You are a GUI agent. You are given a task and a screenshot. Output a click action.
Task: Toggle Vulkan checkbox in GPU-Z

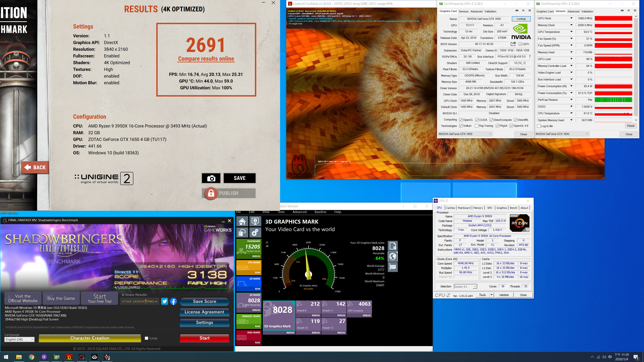click(461, 126)
